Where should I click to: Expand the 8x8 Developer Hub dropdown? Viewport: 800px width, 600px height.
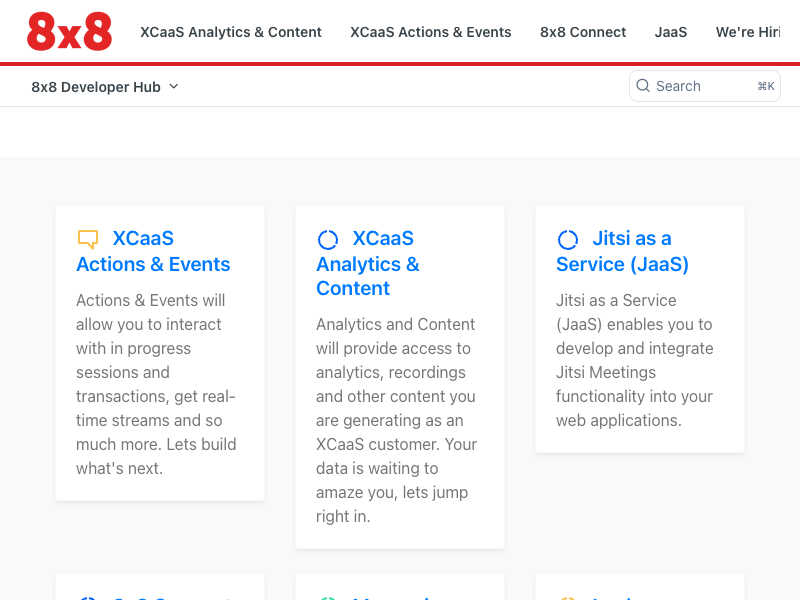point(105,87)
